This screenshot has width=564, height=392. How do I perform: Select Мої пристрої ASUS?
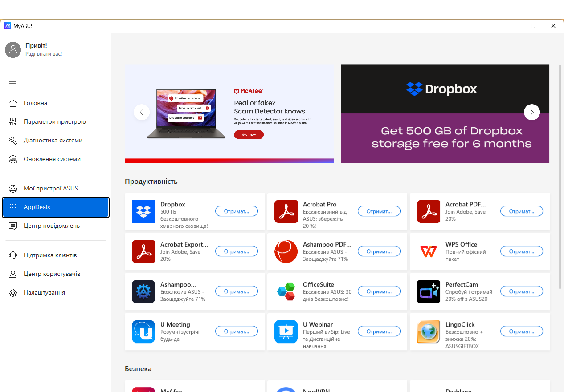(x=56, y=188)
